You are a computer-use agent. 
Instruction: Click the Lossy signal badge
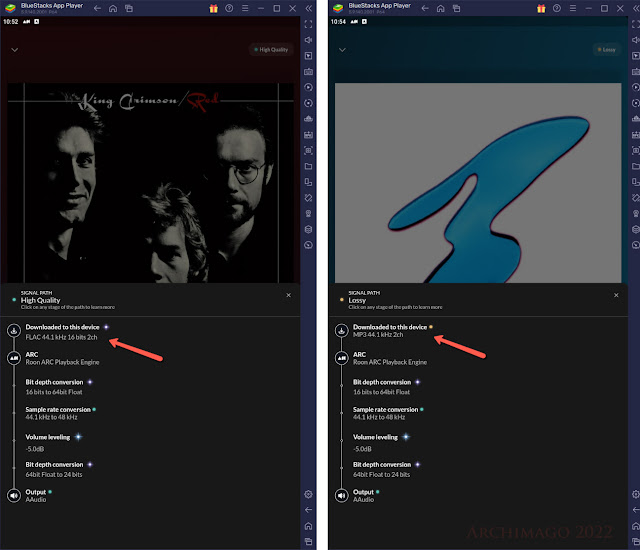pos(607,50)
